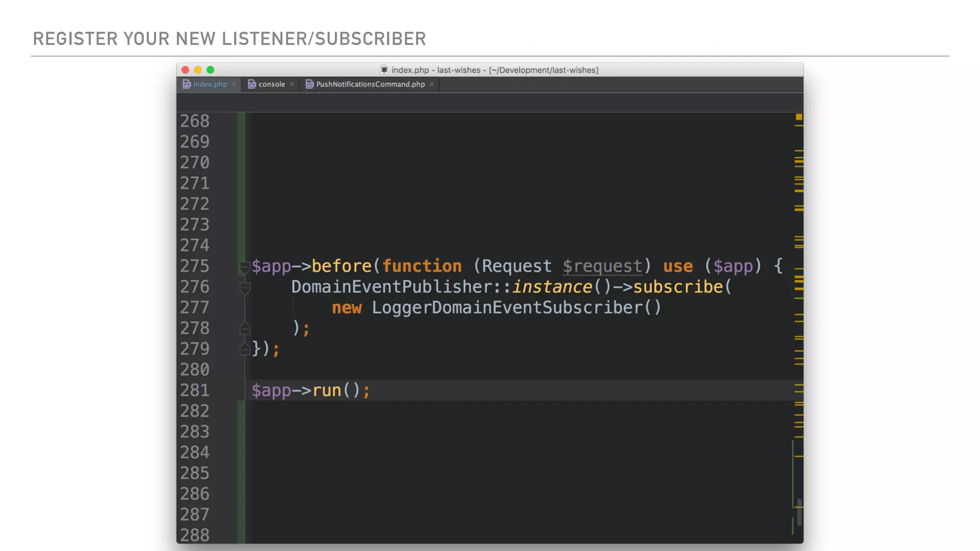
Task: Click the PHP file icon on console tab
Action: click(252, 84)
